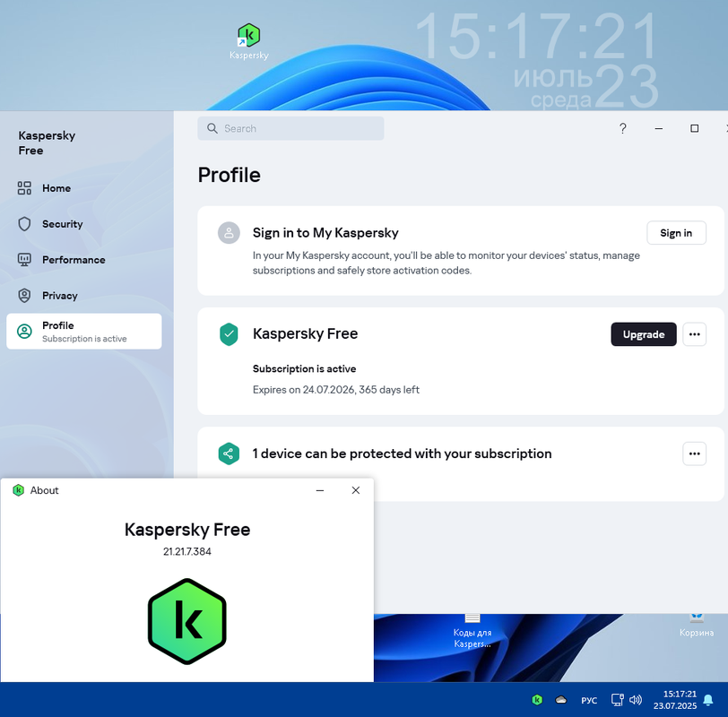This screenshot has width=728, height=717.
Task: Open help via the question mark icon
Action: [622, 128]
